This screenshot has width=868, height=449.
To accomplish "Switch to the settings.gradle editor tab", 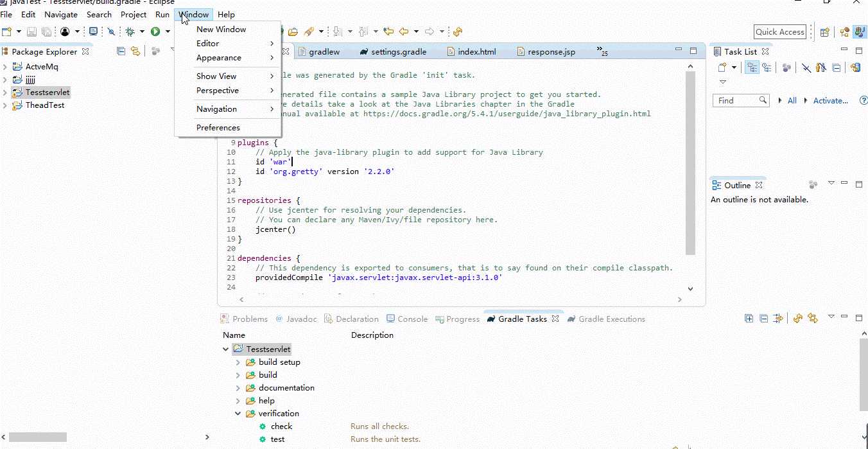I will click(393, 51).
